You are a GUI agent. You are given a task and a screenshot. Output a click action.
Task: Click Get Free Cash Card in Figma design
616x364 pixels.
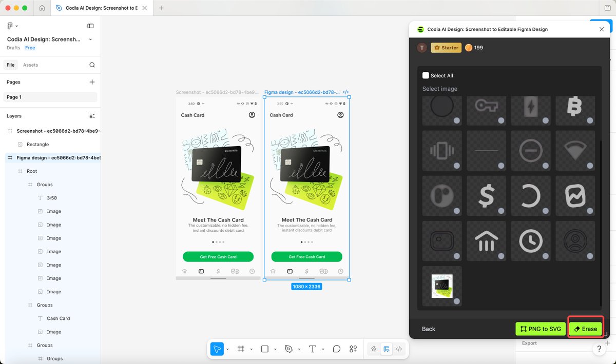pos(307,257)
